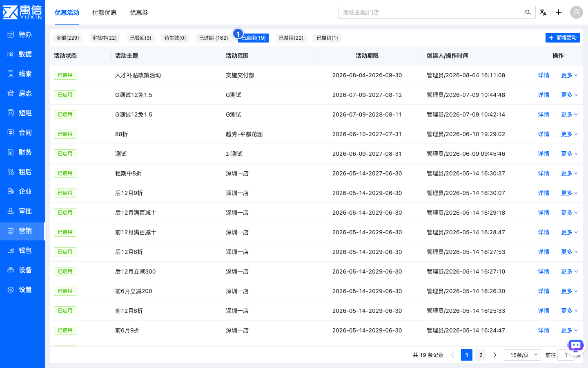Open 详情 for 前12月8折
This screenshot has height=368, width=588.
[543, 311]
